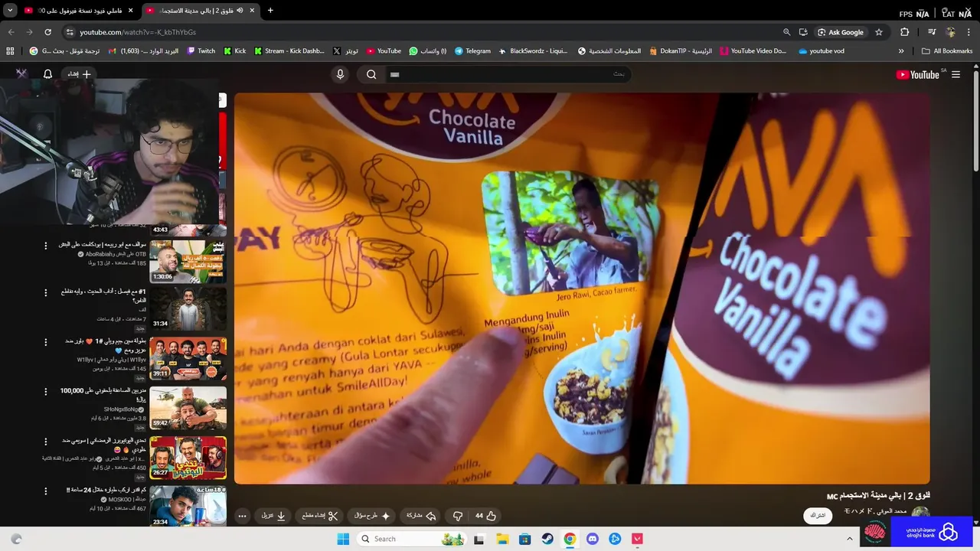Activate voice search microphone icon
The height and width of the screenshot is (551, 980).
point(341,74)
